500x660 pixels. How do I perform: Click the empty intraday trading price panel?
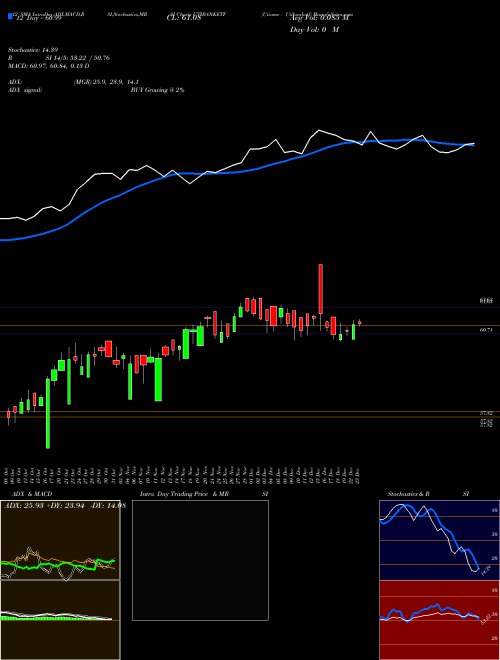200,560
